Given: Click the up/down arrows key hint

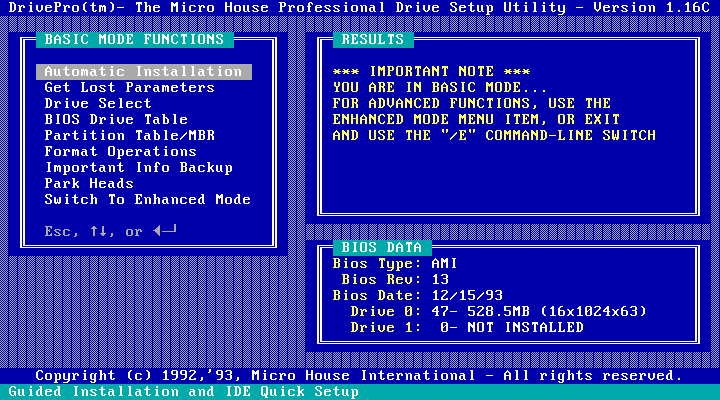Looking at the screenshot, I should click(102, 232).
